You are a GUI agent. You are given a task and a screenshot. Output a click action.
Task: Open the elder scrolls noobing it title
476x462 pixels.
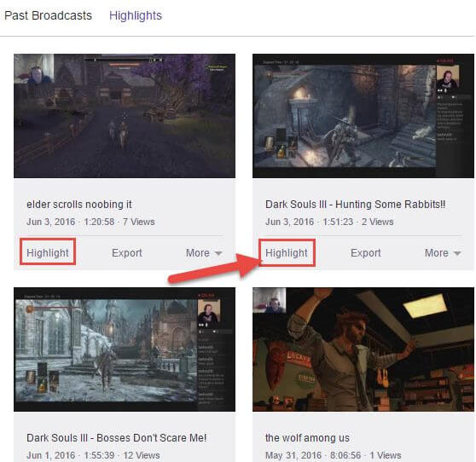(79, 205)
